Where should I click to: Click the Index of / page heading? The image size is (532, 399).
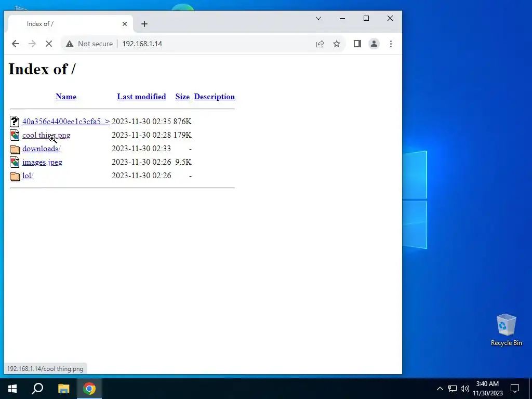tap(42, 69)
